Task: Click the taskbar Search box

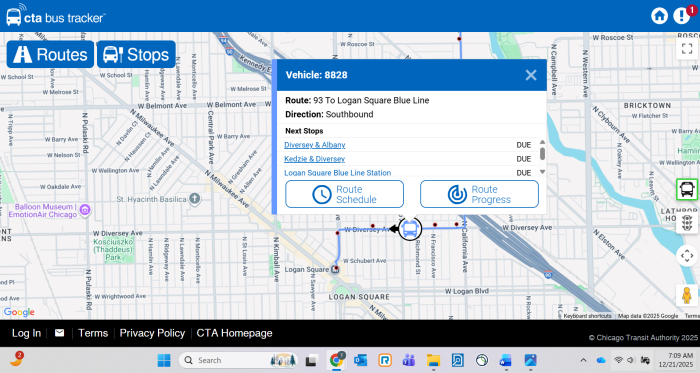Action: pyautogui.click(x=238, y=360)
